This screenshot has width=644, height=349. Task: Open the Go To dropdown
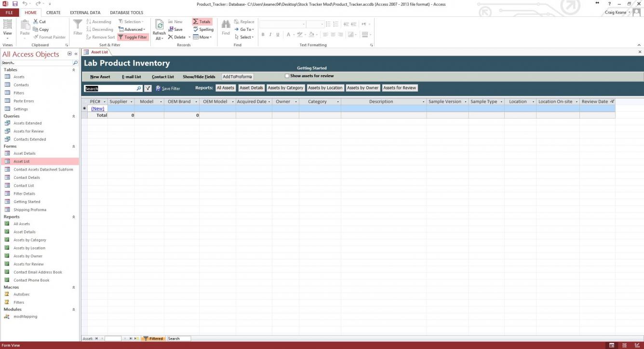pos(244,29)
